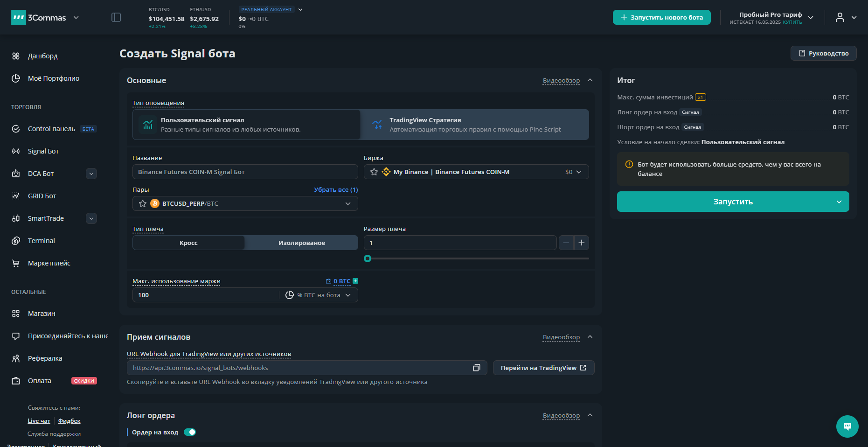868x447 pixels.
Task: Click the Название bot name field
Action: pyautogui.click(x=245, y=172)
